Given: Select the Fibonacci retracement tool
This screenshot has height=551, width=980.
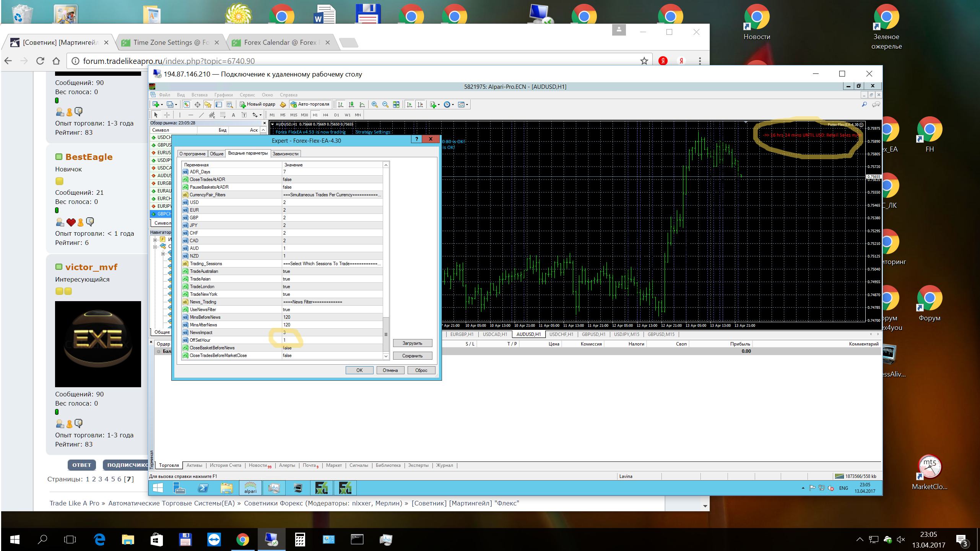Looking at the screenshot, I should click(x=223, y=115).
